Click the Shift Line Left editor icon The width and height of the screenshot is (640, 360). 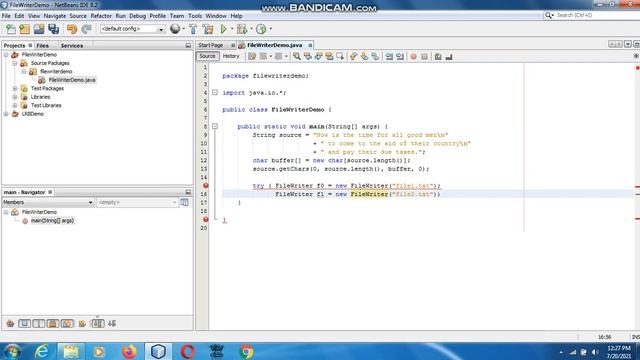389,56
